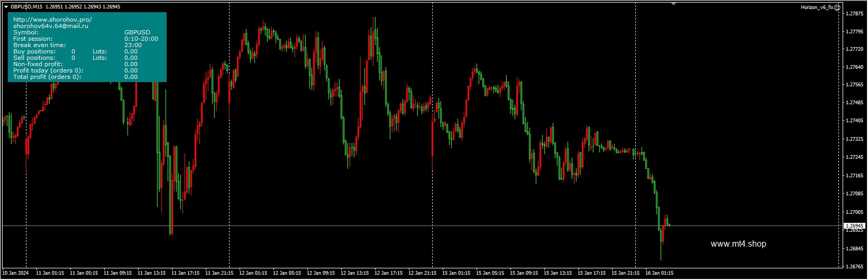The image size is (868, 280).
Task: Click the 15 Jan 09:15 time label
Action: tap(524, 273)
